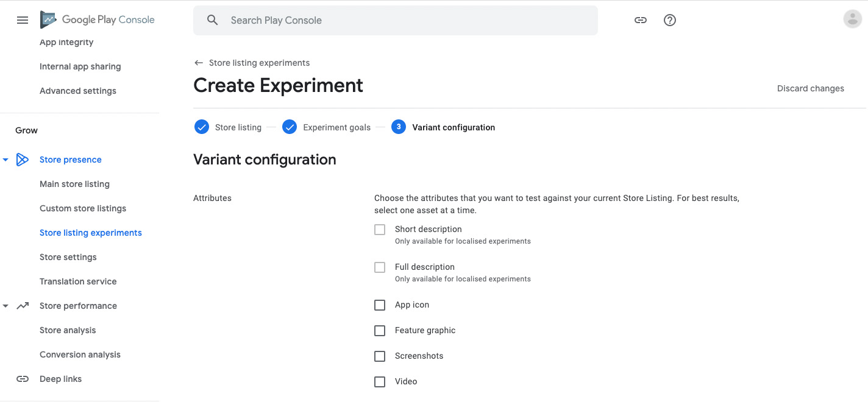The height and width of the screenshot is (402, 868).
Task: Collapse the Store presence section arrow
Action: [5, 160]
